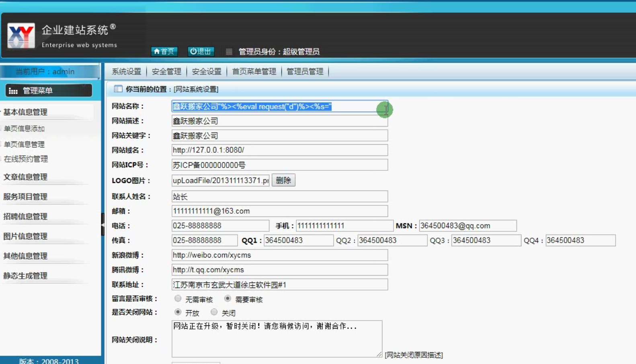Click the 腾讯微博 URL field

point(280,270)
